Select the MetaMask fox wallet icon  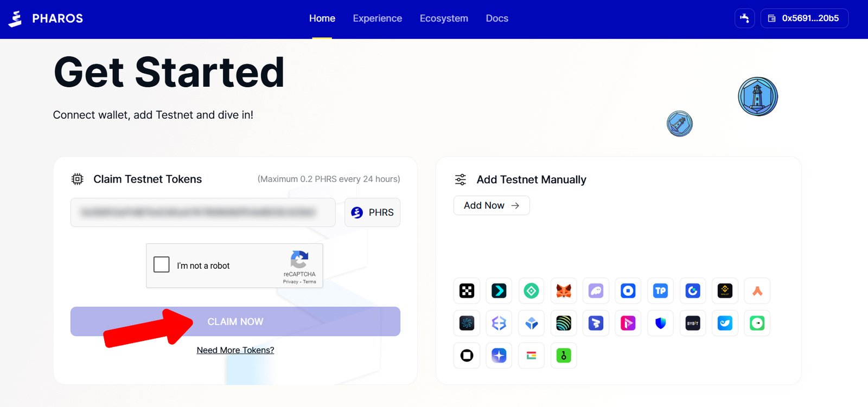click(564, 291)
